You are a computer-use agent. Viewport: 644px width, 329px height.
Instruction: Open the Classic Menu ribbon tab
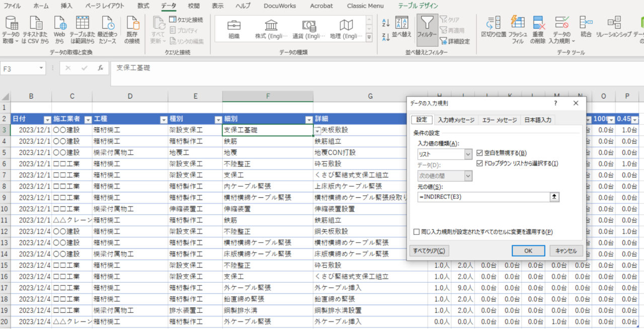pos(365,6)
